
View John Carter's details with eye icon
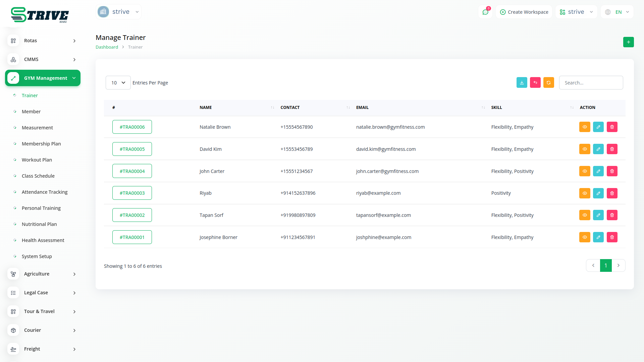(x=584, y=171)
